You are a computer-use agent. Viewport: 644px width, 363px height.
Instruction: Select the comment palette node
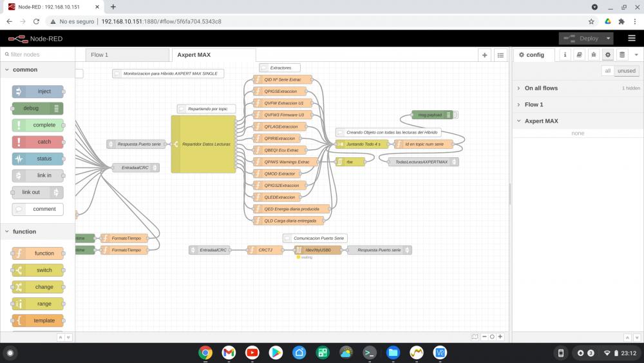coord(38,209)
